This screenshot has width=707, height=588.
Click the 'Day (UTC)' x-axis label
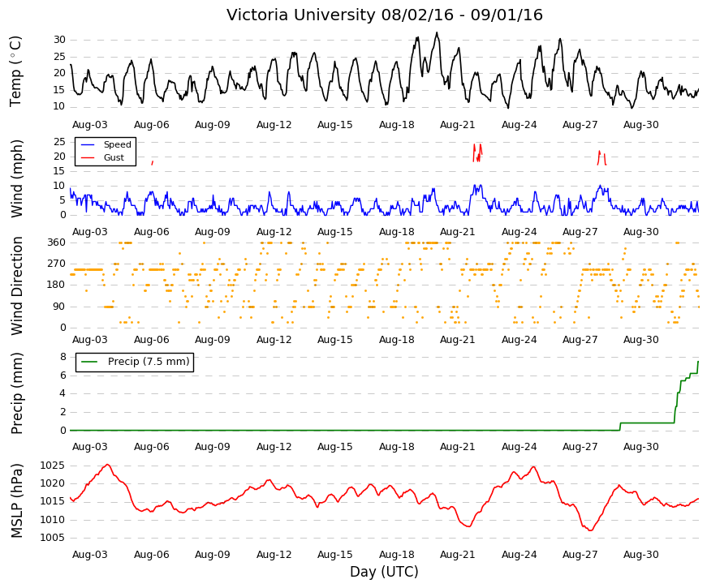[x=384, y=572]
